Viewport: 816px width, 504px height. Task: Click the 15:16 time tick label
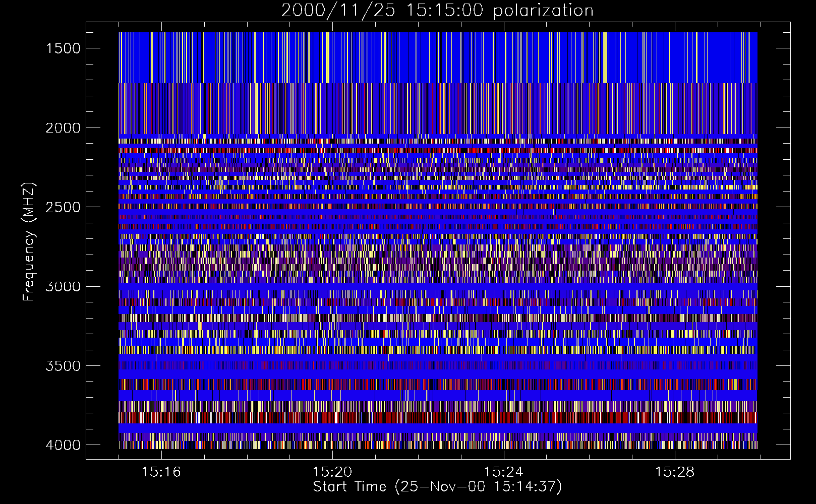[161, 472]
